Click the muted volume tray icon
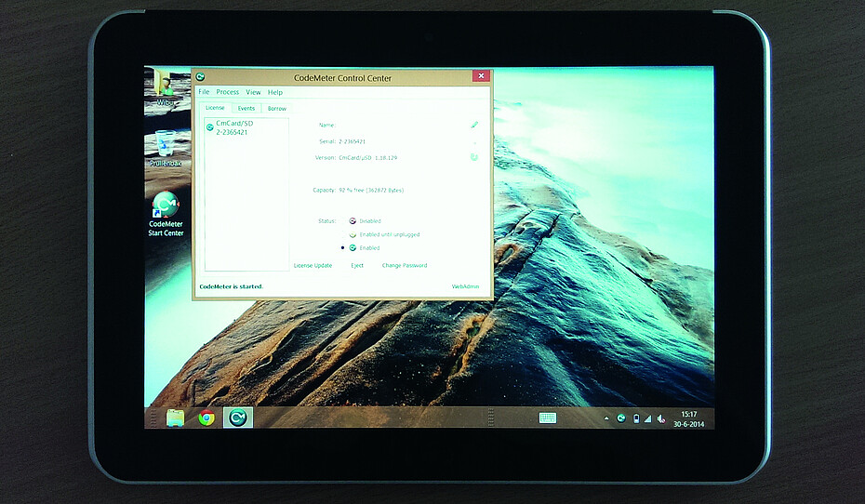 pos(661,419)
